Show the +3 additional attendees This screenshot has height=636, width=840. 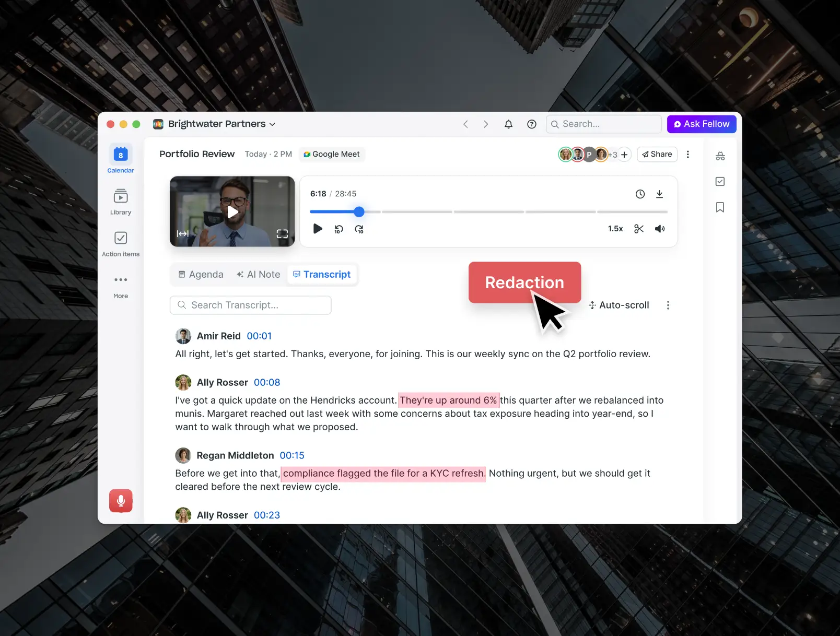[x=613, y=155]
